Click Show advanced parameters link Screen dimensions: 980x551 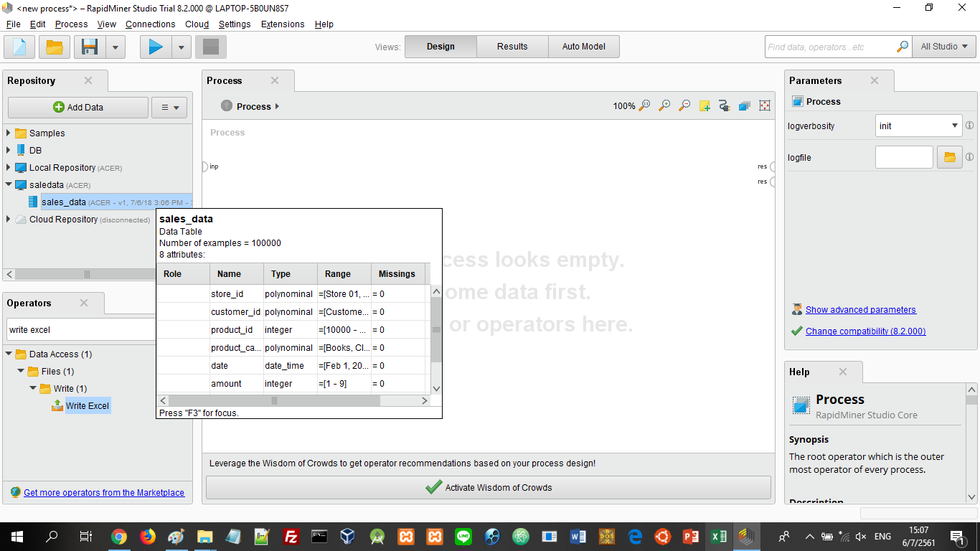coord(860,310)
